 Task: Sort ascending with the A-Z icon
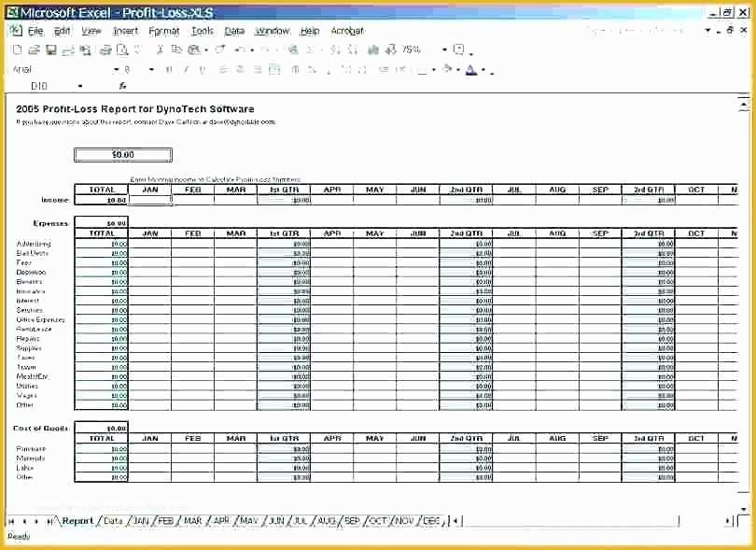point(336,49)
